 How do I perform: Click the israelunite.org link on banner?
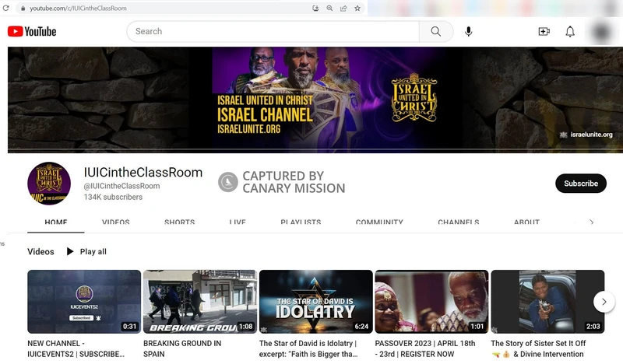pyautogui.click(x=586, y=135)
